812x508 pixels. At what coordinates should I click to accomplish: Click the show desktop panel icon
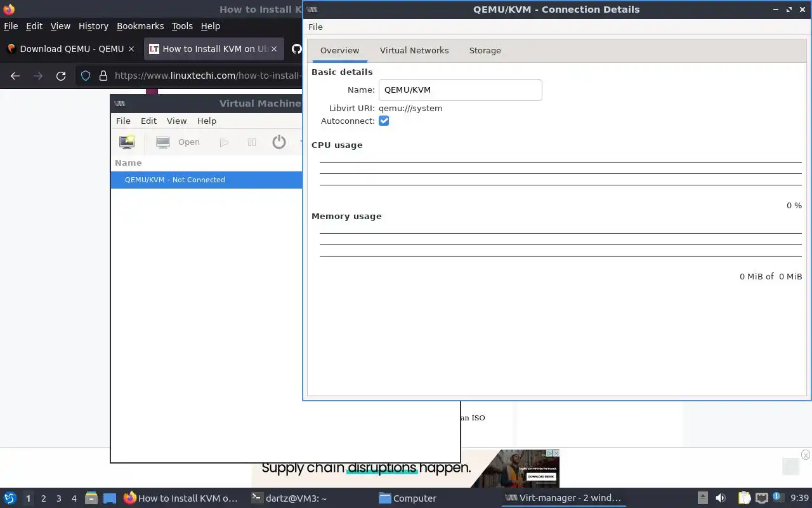pos(110,498)
